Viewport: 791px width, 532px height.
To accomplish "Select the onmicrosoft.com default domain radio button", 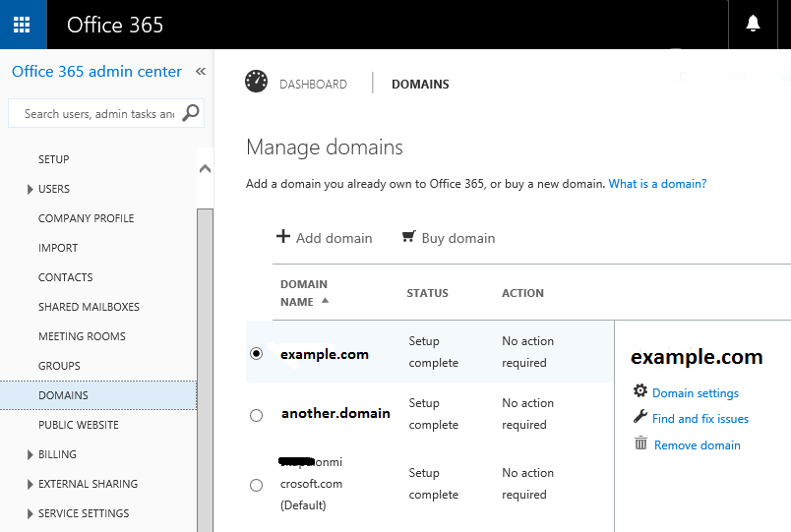I will pos(257,485).
